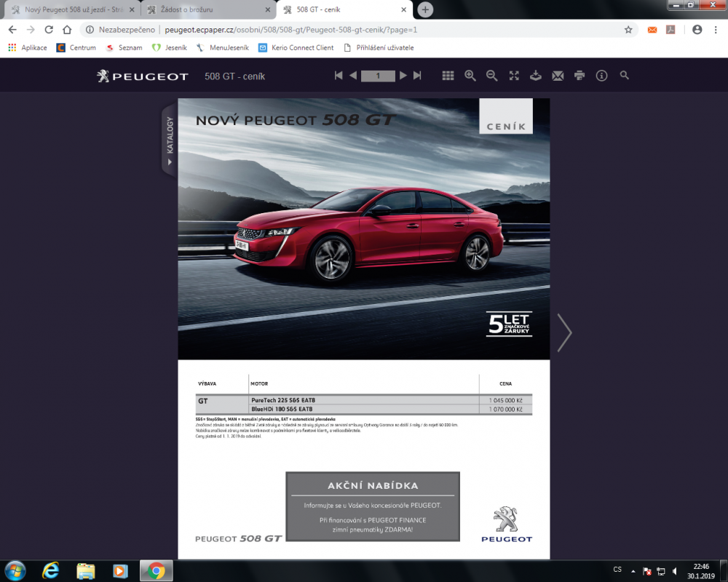The width and height of the screenshot is (728, 582).
Task: Open the Windows Start menu
Action: 15,570
